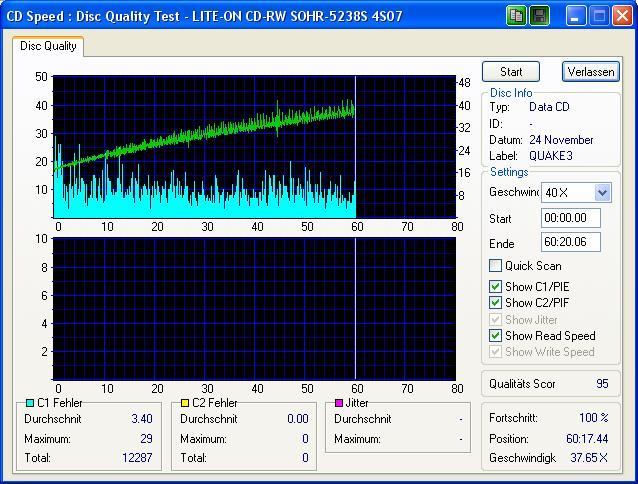Viewport: 638px width, 484px height.
Task: Click the window title bar text
Action: tap(204, 16)
